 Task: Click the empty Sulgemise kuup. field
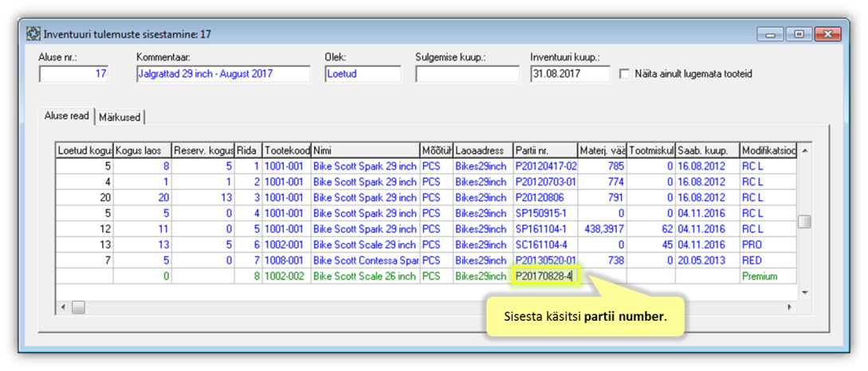pyautogui.click(x=467, y=73)
